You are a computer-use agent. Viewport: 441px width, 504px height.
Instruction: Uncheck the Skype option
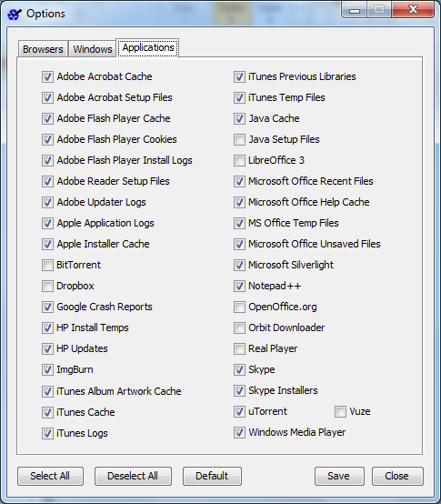point(239,370)
